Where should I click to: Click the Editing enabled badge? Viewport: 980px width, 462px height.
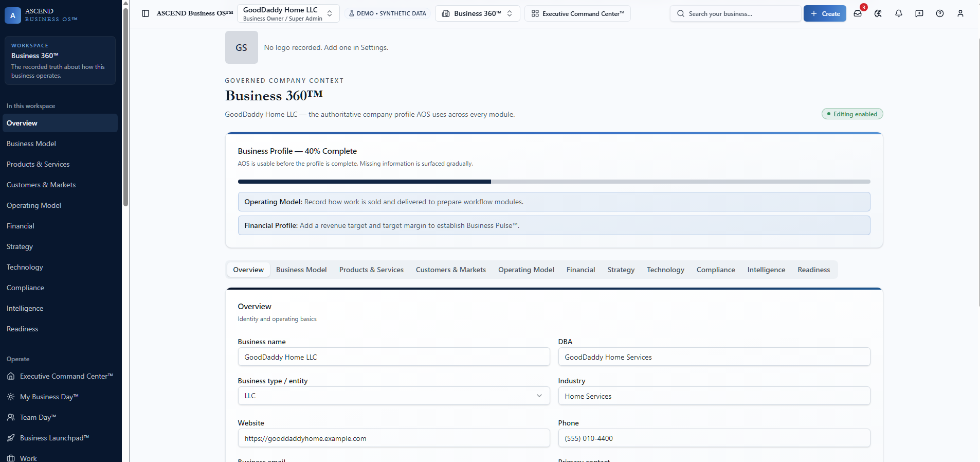click(852, 114)
